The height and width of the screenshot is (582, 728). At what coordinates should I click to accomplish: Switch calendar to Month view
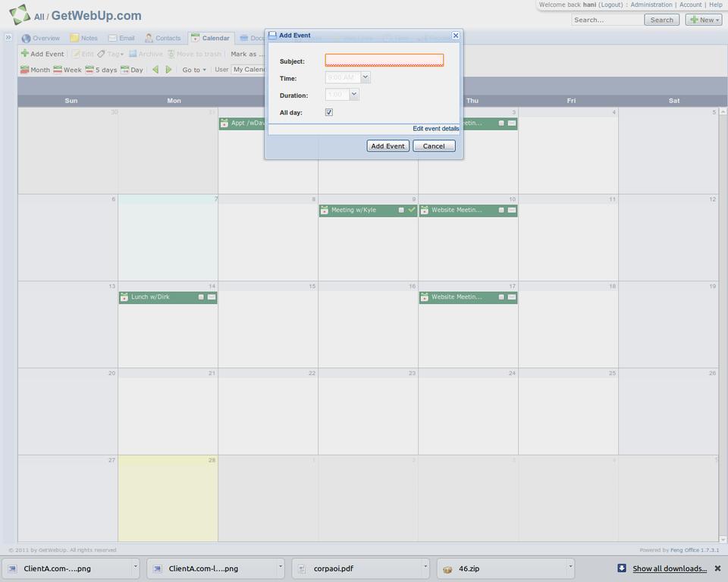(x=36, y=70)
